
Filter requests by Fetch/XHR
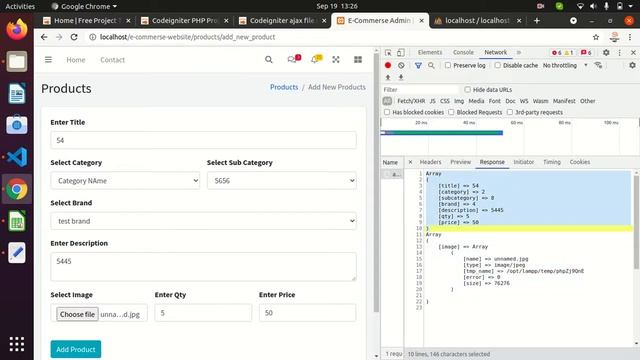point(411,101)
